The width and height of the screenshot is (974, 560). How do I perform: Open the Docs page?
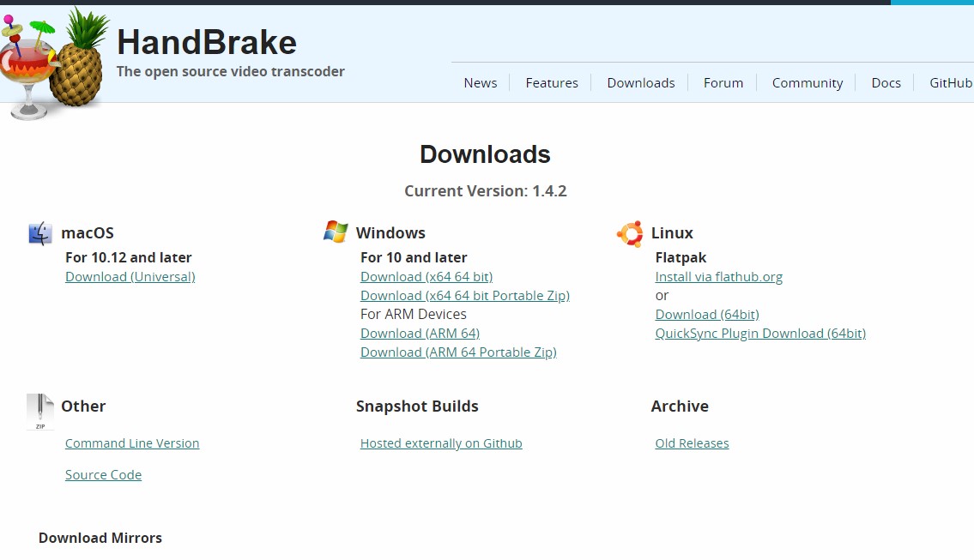[886, 82]
